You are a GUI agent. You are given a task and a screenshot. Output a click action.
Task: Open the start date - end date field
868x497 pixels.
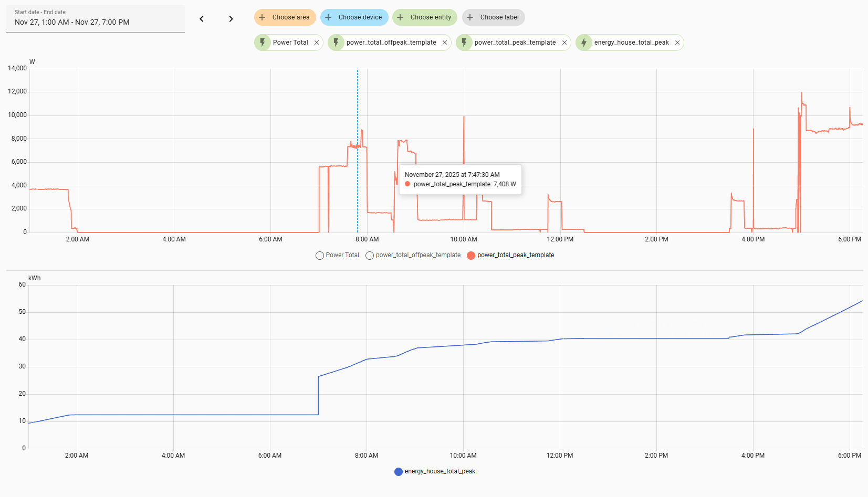tap(96, 18)
